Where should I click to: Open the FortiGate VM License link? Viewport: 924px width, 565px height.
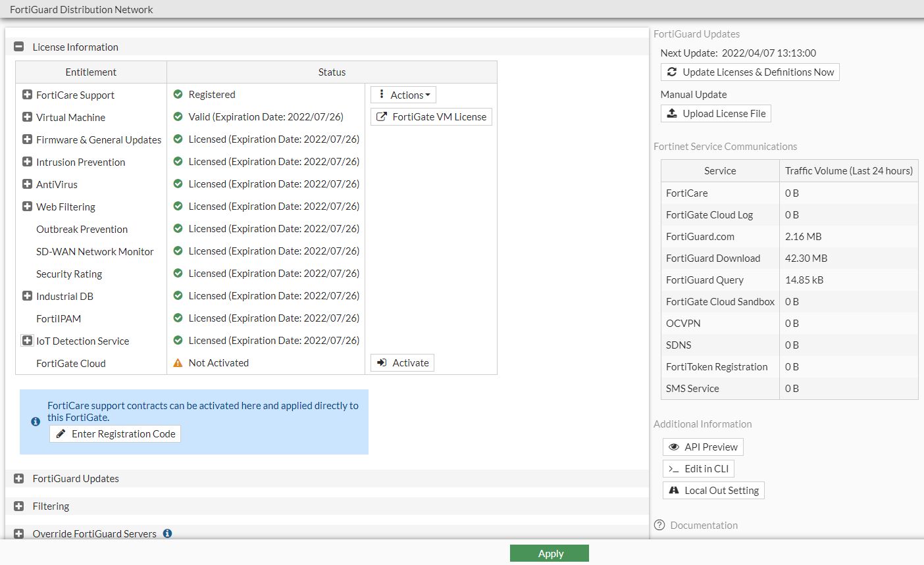[431, 117]
